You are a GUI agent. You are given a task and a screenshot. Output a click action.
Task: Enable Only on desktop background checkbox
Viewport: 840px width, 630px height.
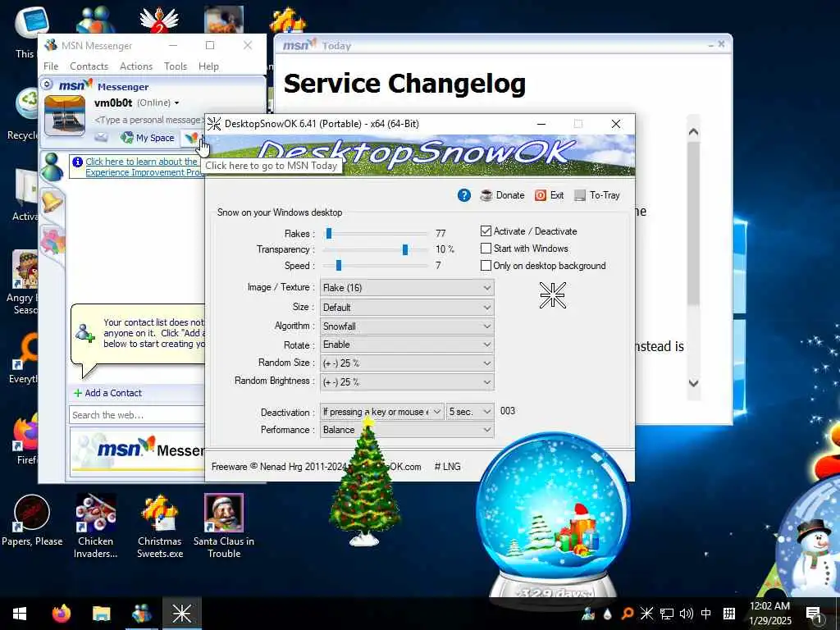486,266
